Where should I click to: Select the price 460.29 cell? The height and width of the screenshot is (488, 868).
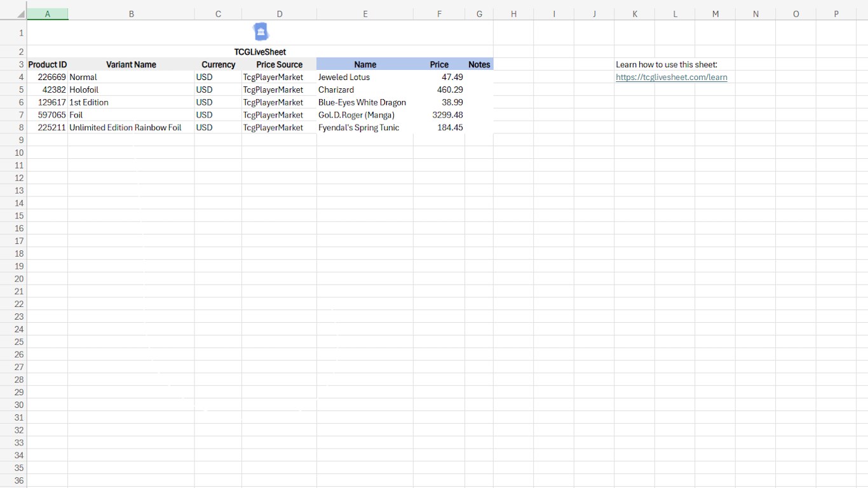[x=439, y=90]
